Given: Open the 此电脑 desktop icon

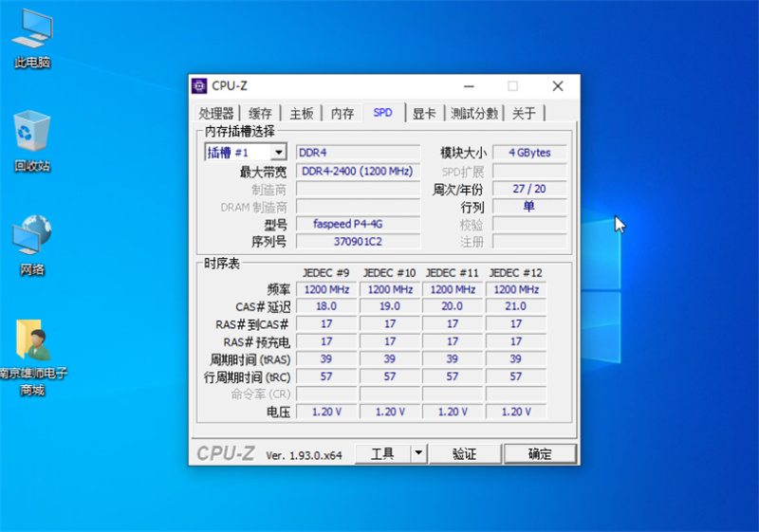Looking at the screenshot, I should (32, 39).
